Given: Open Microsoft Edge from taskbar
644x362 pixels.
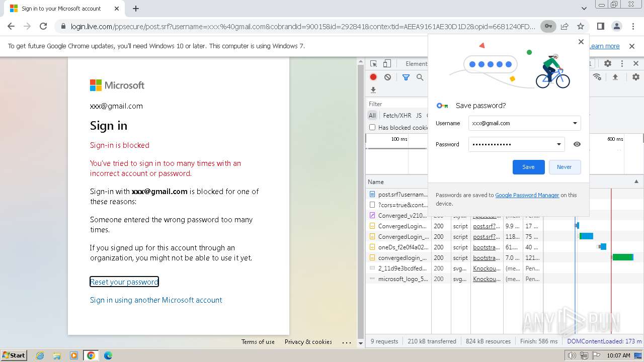Looking at the screenshot, I should [x=108, y=355].
